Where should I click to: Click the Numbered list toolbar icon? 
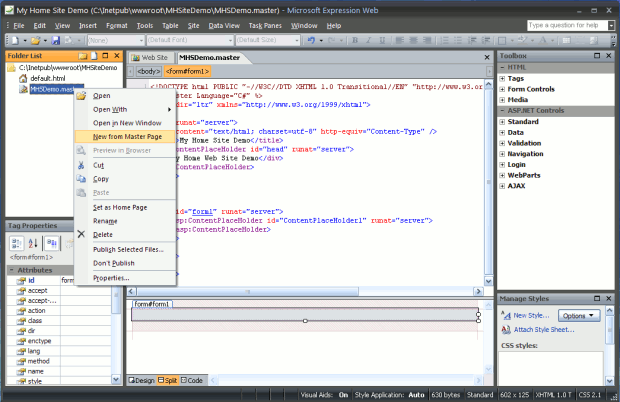coord(444,40)
